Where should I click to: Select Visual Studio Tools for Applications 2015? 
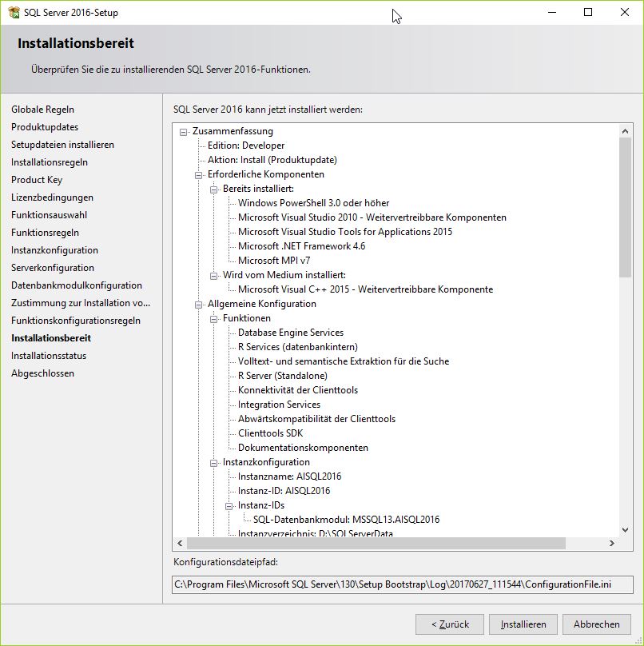[345, 232]
